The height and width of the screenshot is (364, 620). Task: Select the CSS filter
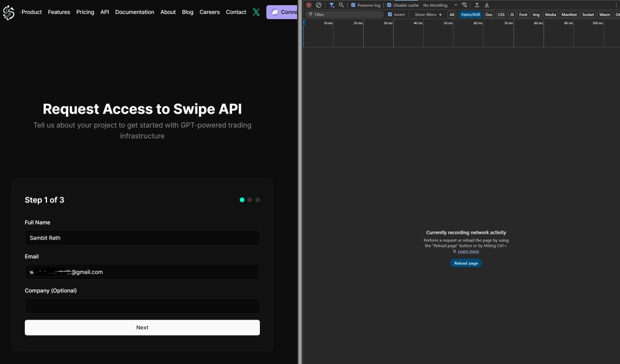coord(501,14)
